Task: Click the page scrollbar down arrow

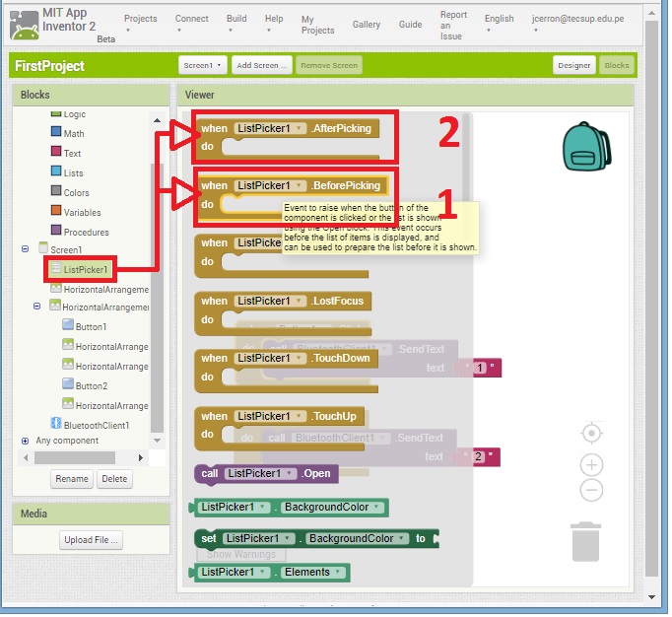Action: click(651, 597)
